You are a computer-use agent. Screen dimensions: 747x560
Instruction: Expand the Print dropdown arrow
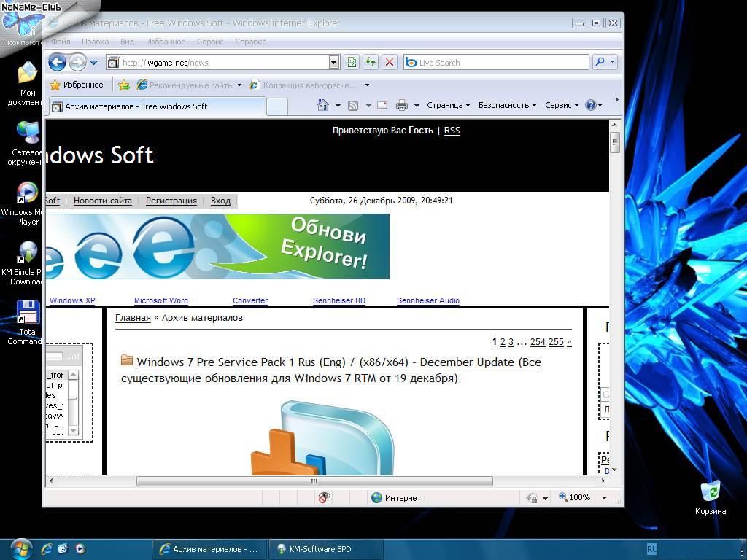(x=417, y=105)
